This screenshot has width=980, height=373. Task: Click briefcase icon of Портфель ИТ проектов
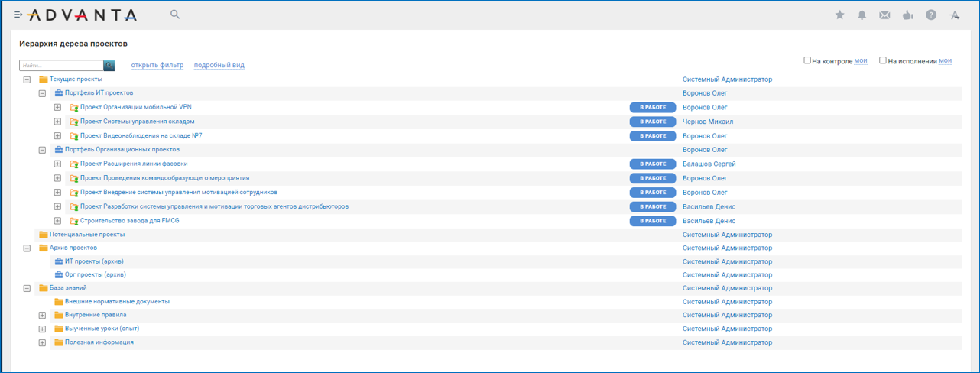pyautogui.click(x=59, y=93)
